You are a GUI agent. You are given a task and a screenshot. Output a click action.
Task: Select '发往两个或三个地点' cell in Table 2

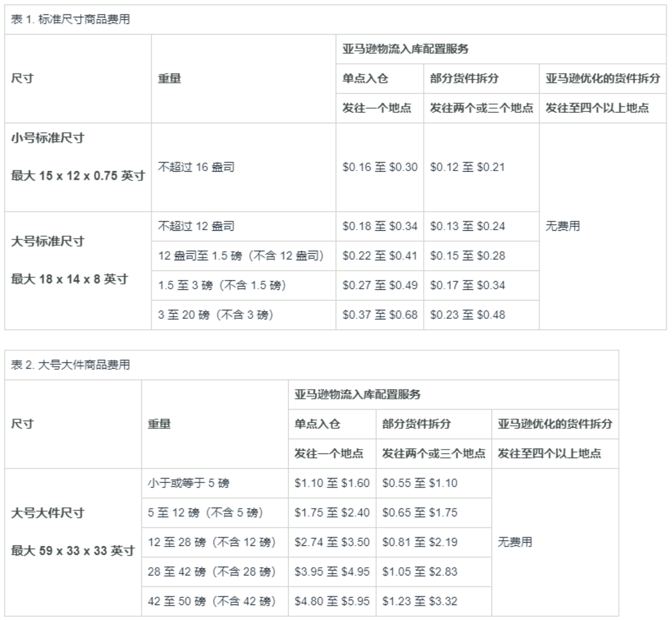coord(434,454)
